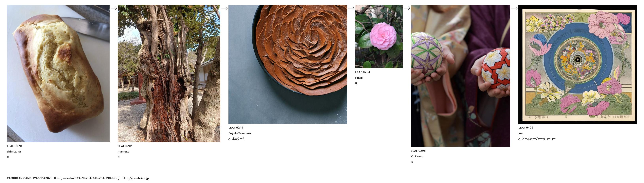Open the bread loaf image LEAF 0070
The width and height of the screenshot is (644, 183).
point(58,74)
